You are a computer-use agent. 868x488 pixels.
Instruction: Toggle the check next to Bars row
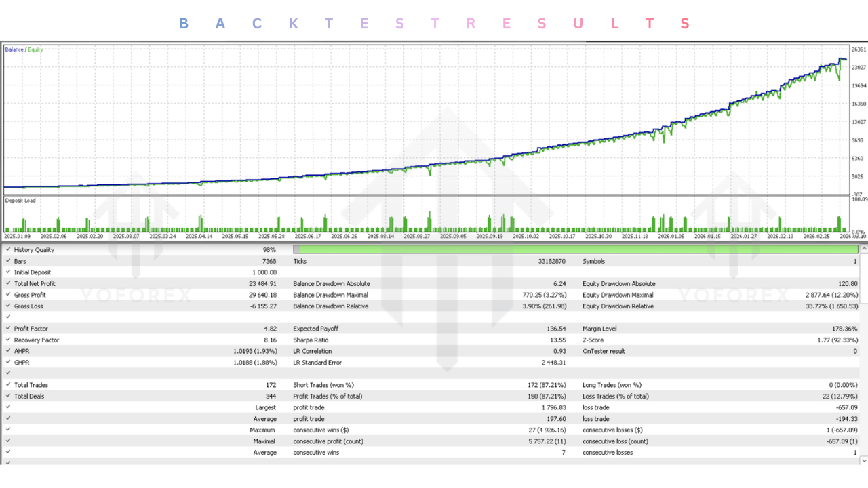coord(8,262)
